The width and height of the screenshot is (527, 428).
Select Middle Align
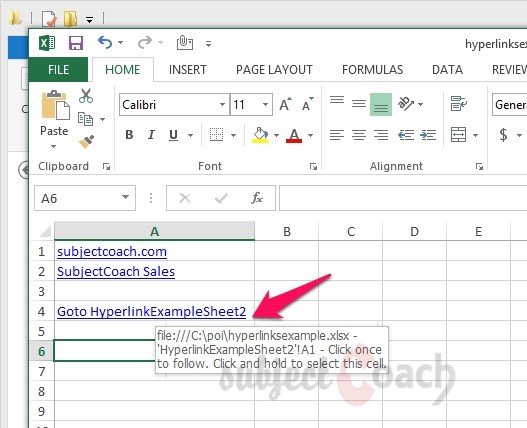359,104
